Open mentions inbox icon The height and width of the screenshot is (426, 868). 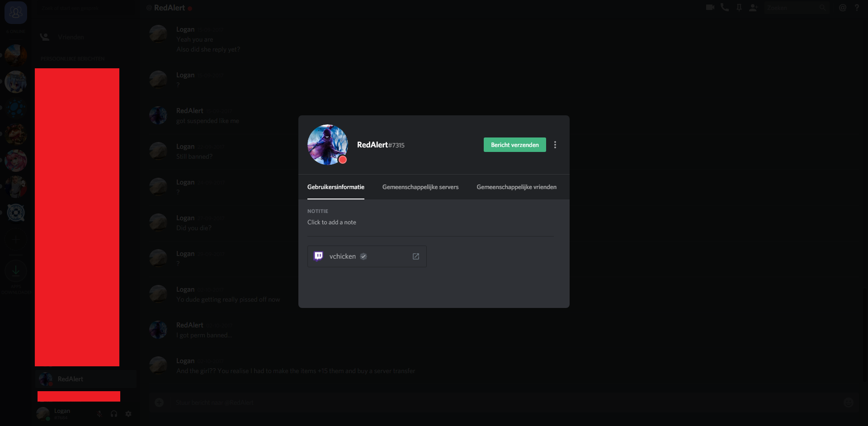click(x=843, y=8)
